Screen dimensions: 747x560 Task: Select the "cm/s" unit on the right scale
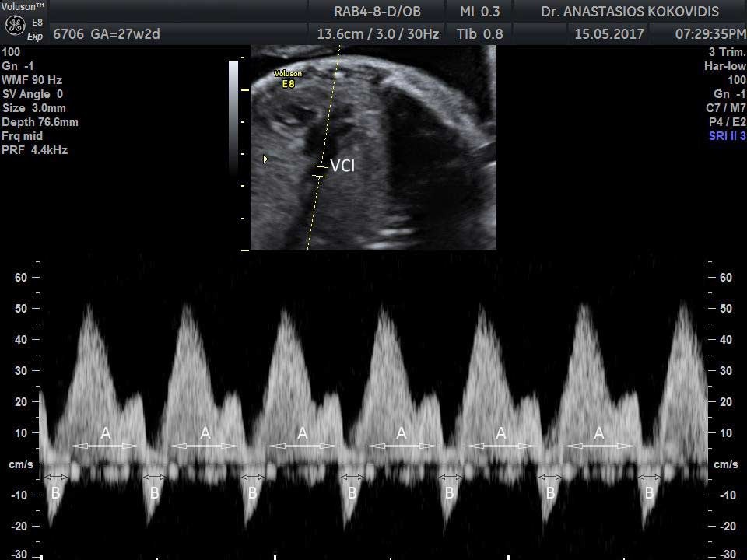[726, 464]
